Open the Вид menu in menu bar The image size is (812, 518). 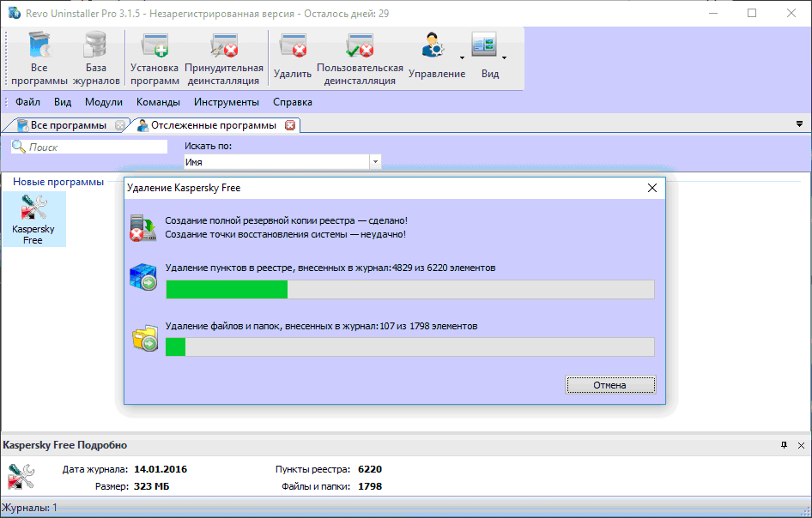[63, 102]
